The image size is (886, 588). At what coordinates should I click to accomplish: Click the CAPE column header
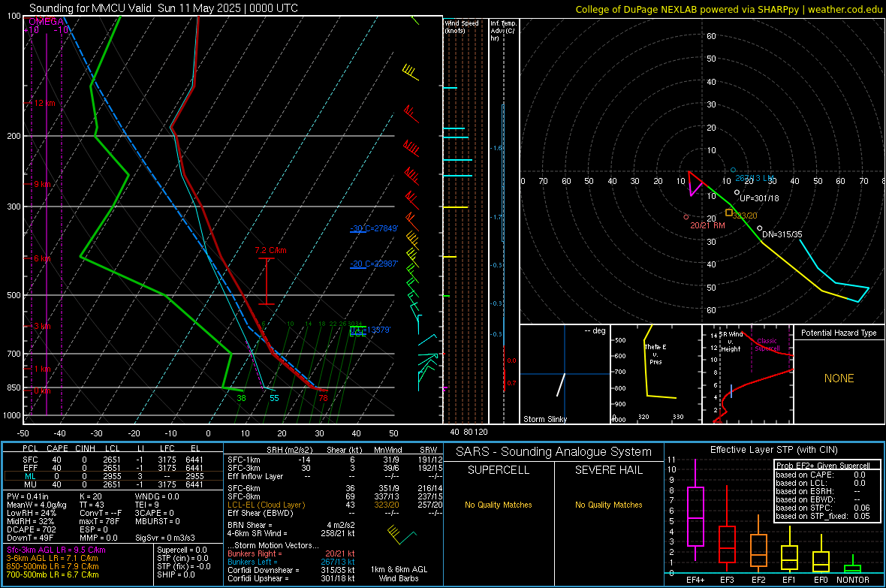57,448
